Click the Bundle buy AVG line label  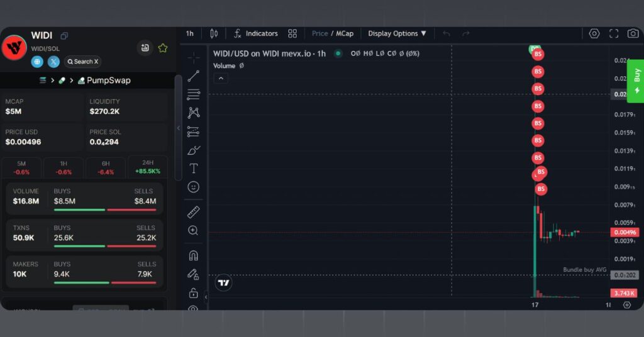pyautogui.click(x=585, y=270)
